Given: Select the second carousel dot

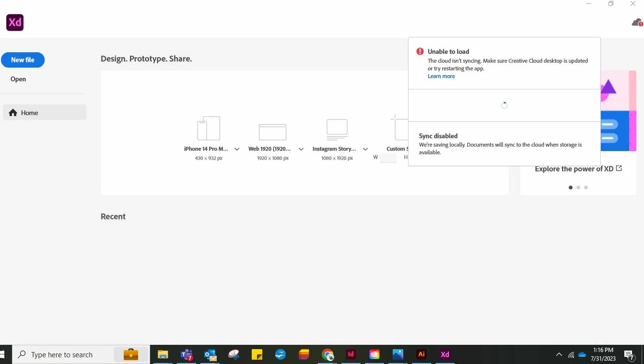Looking at the screenshot, I should click(578, 188).
